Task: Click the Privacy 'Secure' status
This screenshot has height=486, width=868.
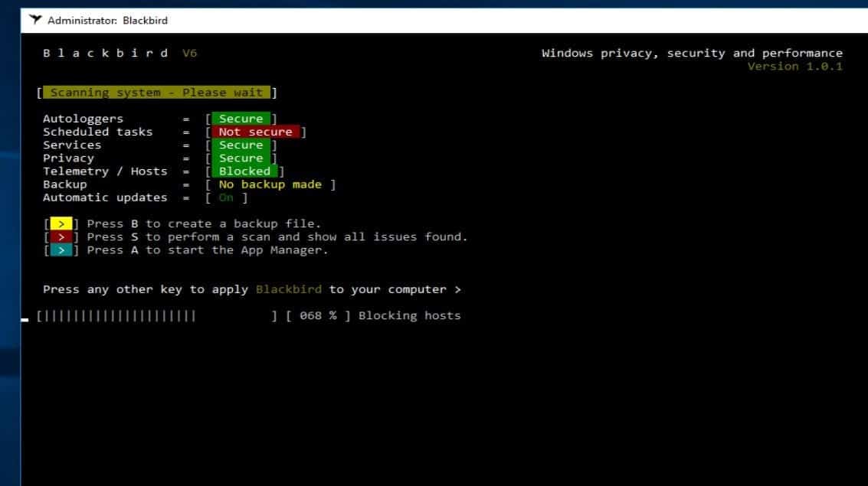Action: coord(241,158)
